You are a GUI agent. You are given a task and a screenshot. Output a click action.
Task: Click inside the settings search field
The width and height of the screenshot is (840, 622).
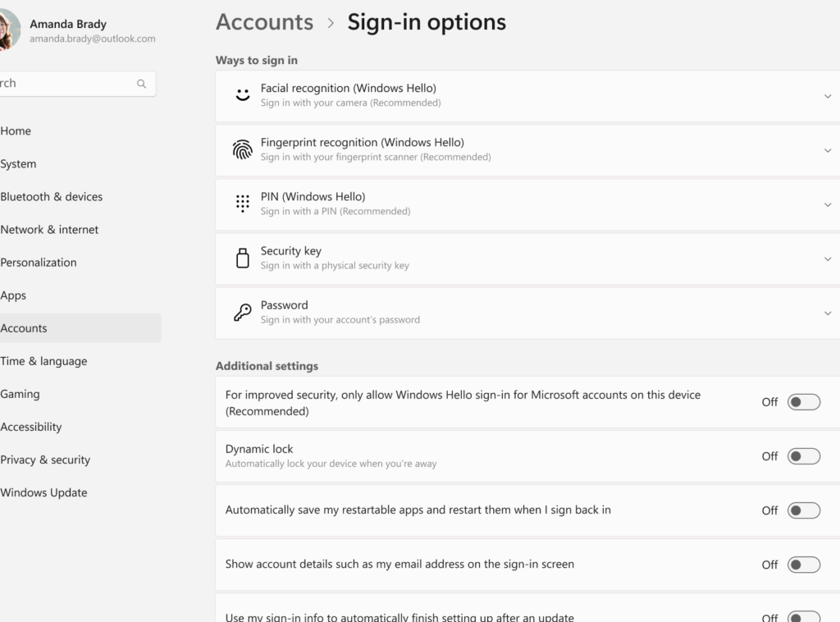click(x=66, y=84)
